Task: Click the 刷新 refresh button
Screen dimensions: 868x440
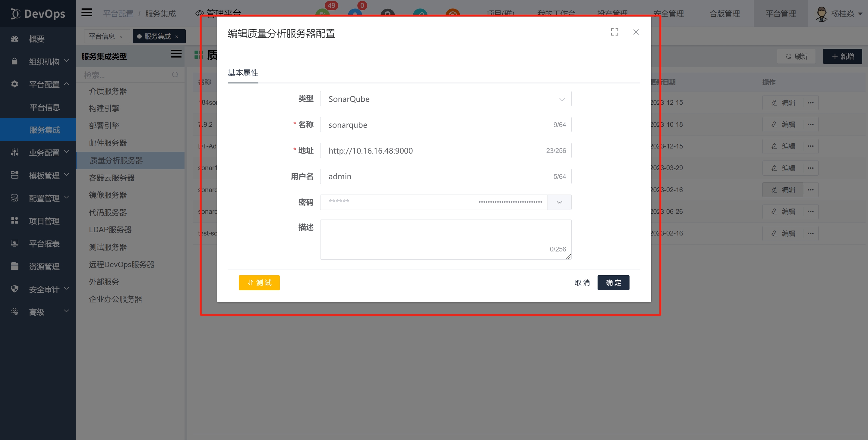Action: coord(796,56)
